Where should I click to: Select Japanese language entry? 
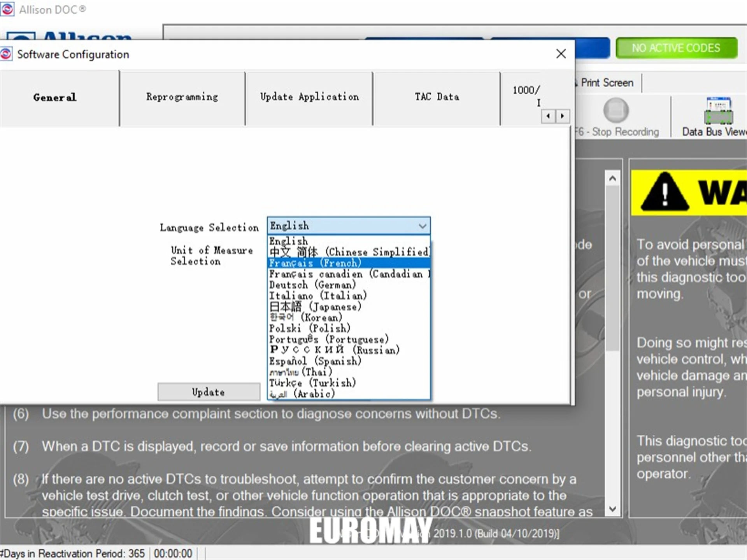315,307
